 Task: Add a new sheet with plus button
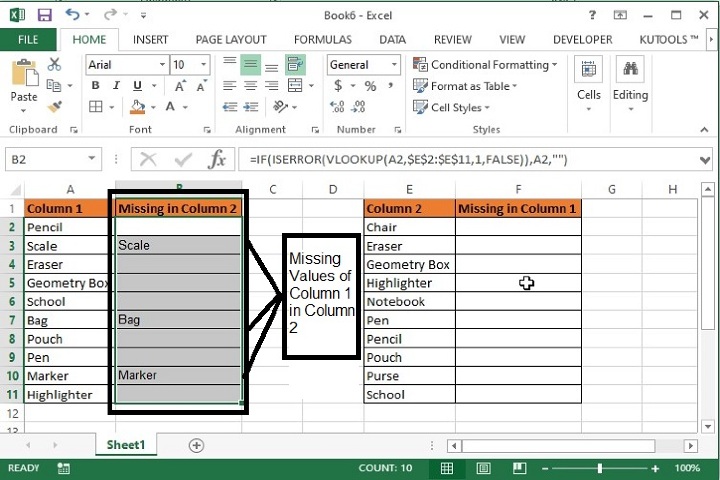pos(196,445)
